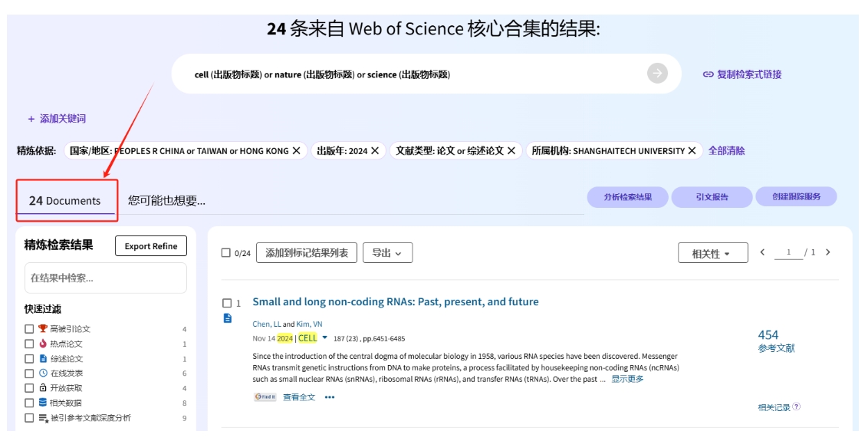Go to the next results page arrow
The height and width of the screenshot is (441, 868).
click(828, 252)
